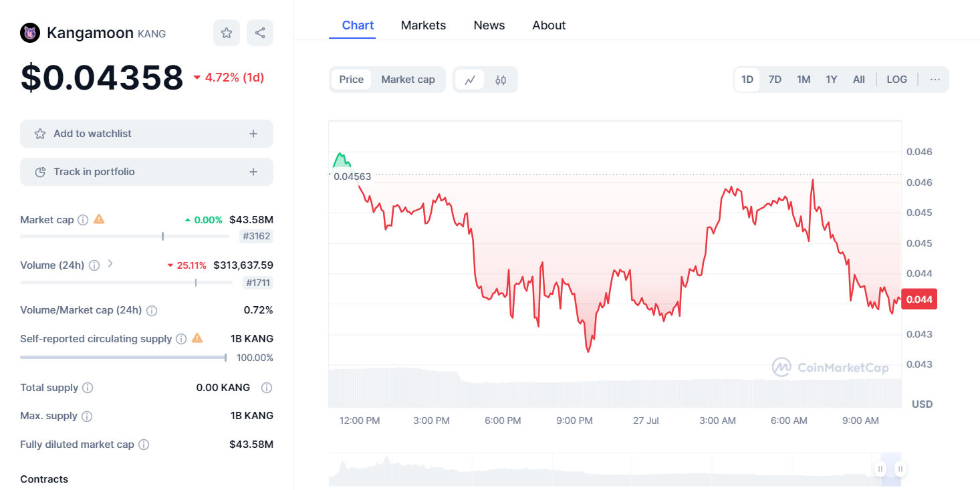Set chart range to 1D
Viewport: 980px width, 490px height.
[x=747, y=80]
